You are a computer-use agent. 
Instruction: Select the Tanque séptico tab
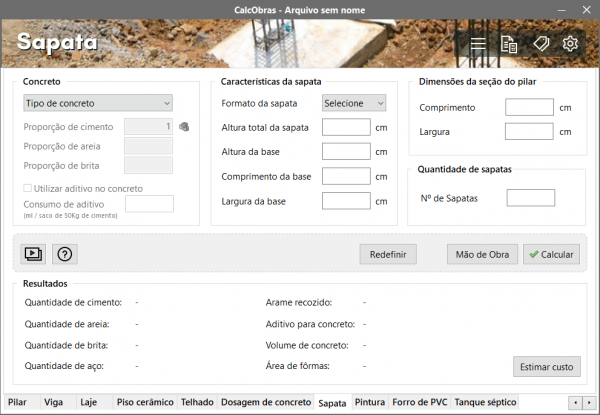485,402
